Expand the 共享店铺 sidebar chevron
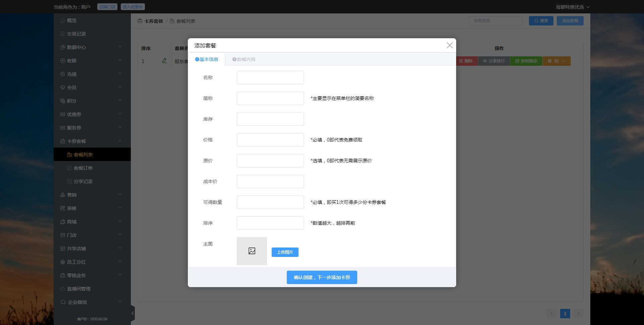 pyautogui.click(x=120, y=248)
